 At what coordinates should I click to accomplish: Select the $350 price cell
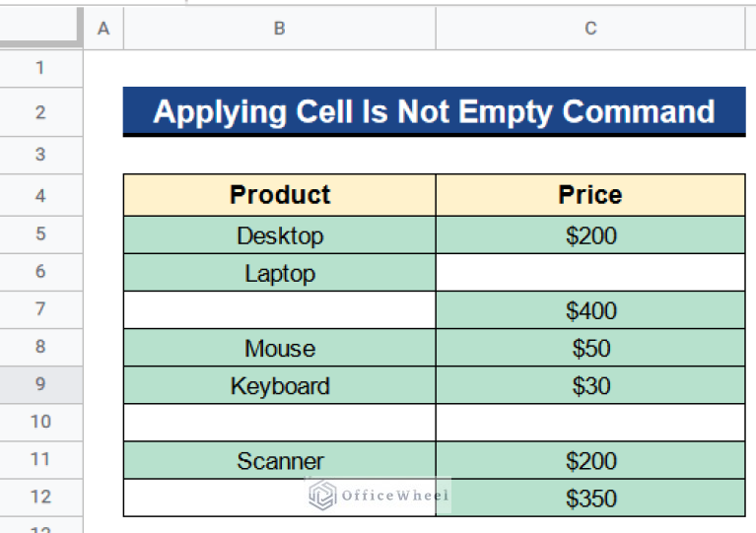tap(590, 498)
